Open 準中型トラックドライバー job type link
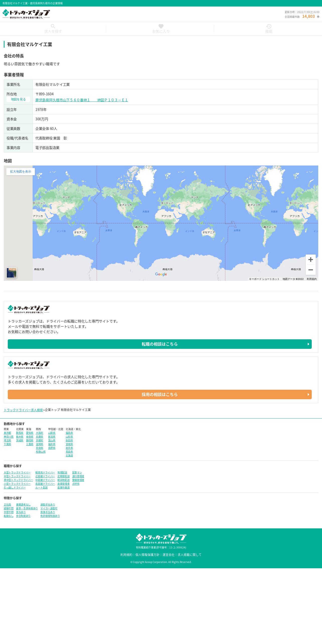The height and width of the screenshot is (644, 322). (18, 480)
